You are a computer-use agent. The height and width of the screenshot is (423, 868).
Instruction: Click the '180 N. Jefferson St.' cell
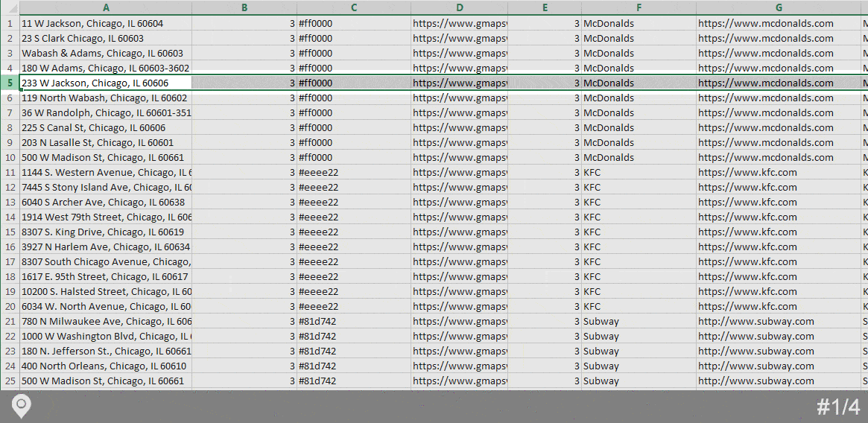(106, 351)
